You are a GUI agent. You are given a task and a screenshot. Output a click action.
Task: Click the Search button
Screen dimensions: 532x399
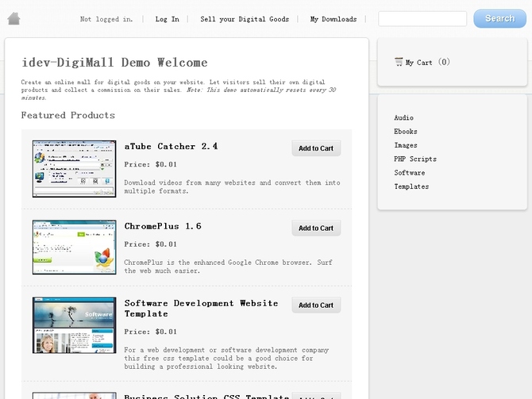point(499,19)
